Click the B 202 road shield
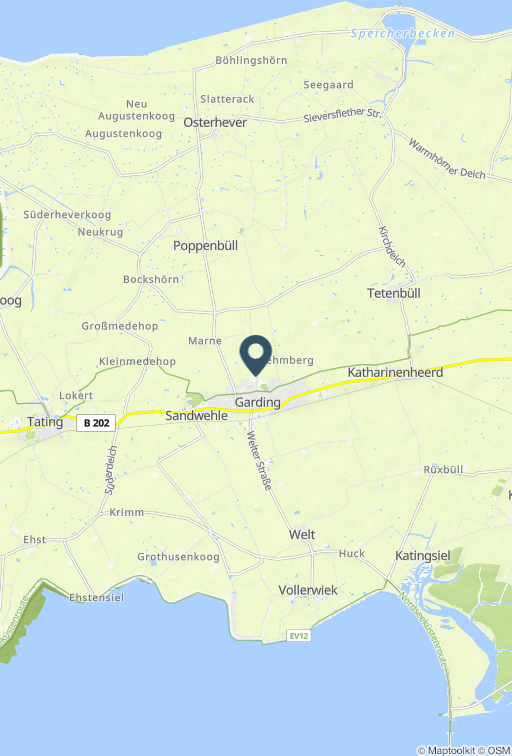The width and height of the screenshot is (512, 756). [96, 423]
